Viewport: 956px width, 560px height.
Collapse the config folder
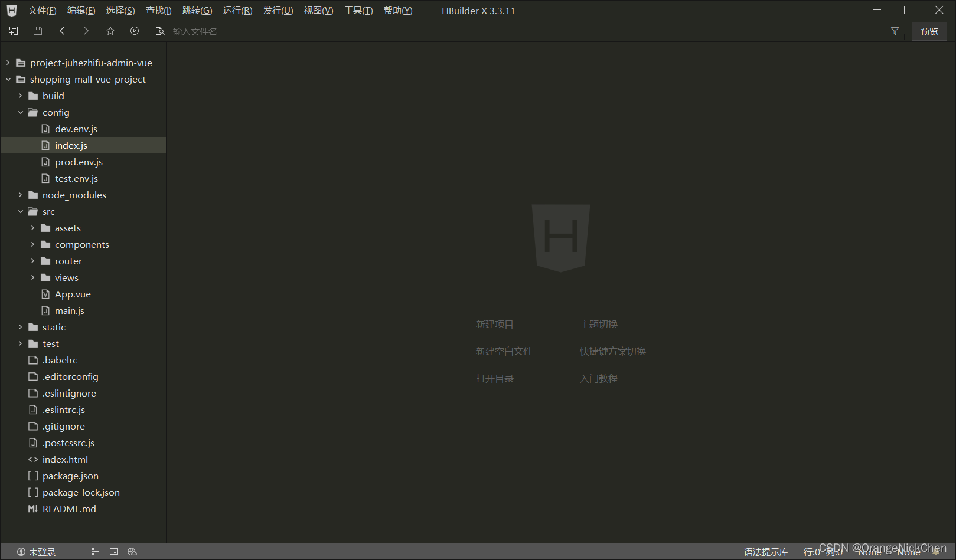click(20, 112)
